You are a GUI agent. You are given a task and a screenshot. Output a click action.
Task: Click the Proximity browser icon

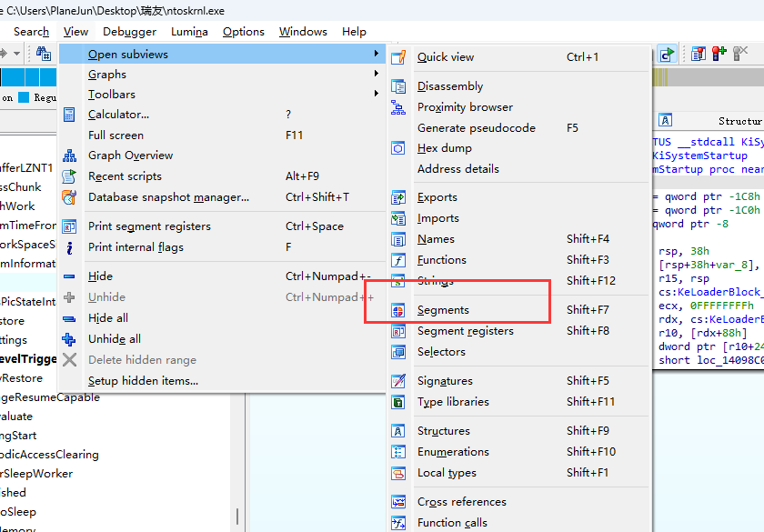point(398,107)
